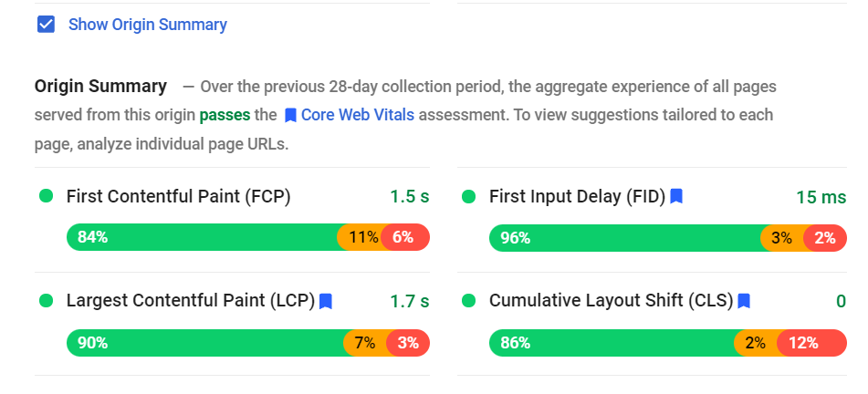Open the Core Web Vitals link

coord(358,115)
